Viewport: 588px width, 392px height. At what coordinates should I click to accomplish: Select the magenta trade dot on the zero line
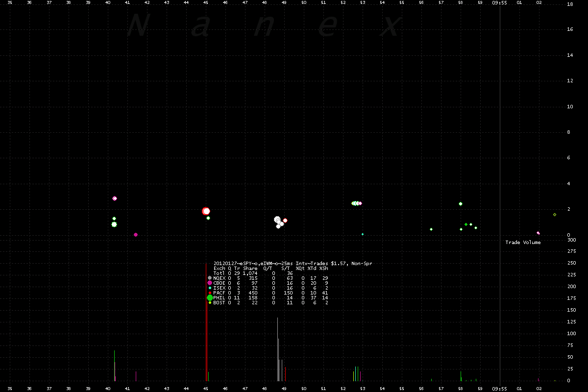pos(136,235)
